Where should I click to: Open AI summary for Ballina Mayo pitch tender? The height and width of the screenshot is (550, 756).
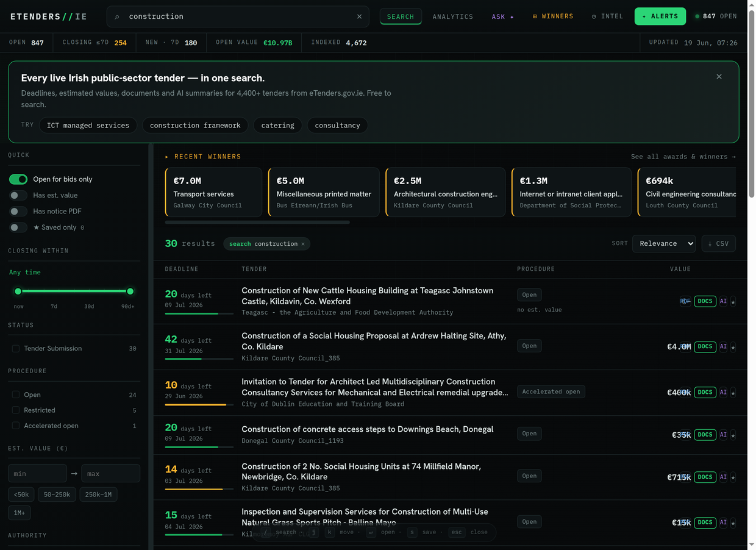coord(723,523)
